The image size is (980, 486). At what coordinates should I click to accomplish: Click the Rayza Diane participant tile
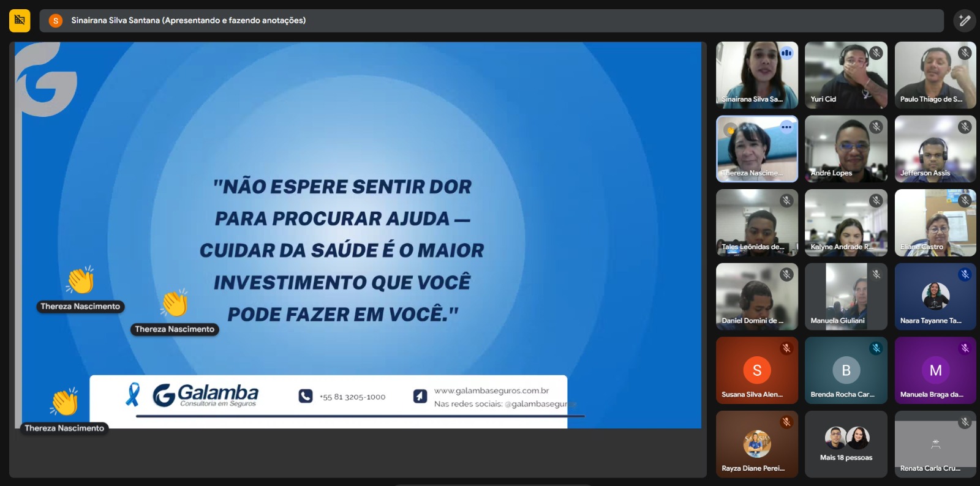[756, 444]
